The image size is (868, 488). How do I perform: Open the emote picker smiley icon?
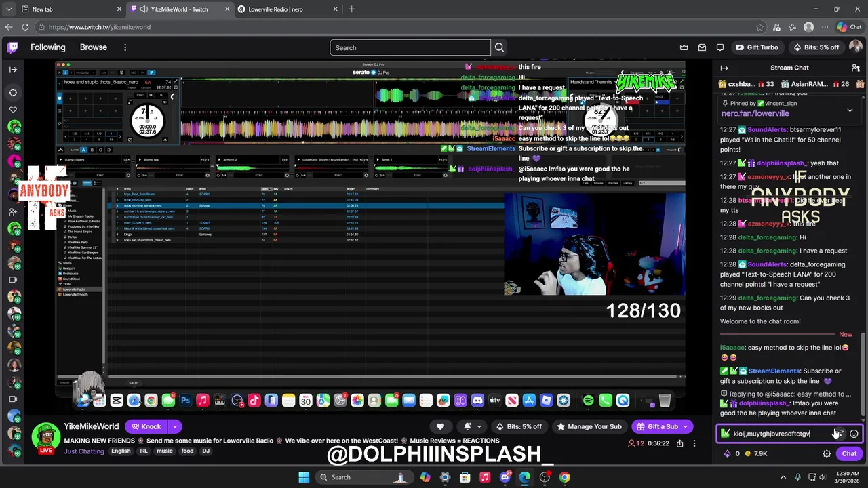(x=854, y=434)
